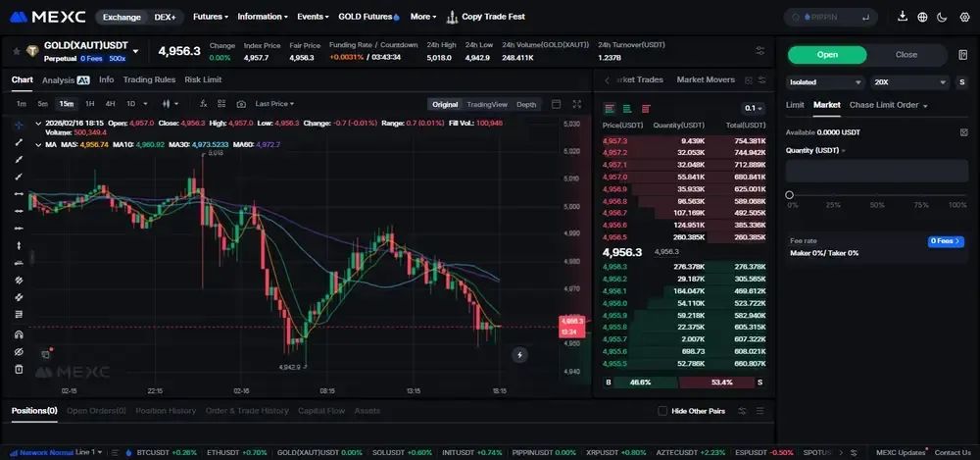Select the 4H timeframe

[x=110, y=104]
